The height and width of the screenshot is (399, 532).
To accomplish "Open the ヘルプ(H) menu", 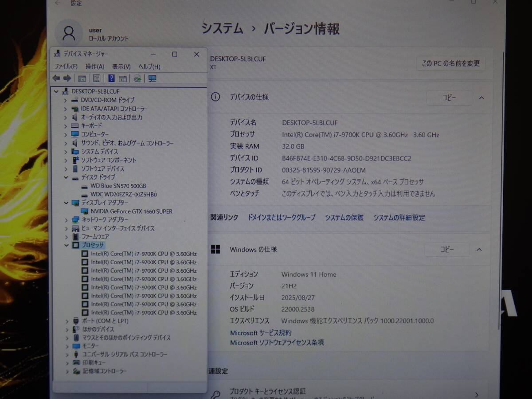I will 149,66.
